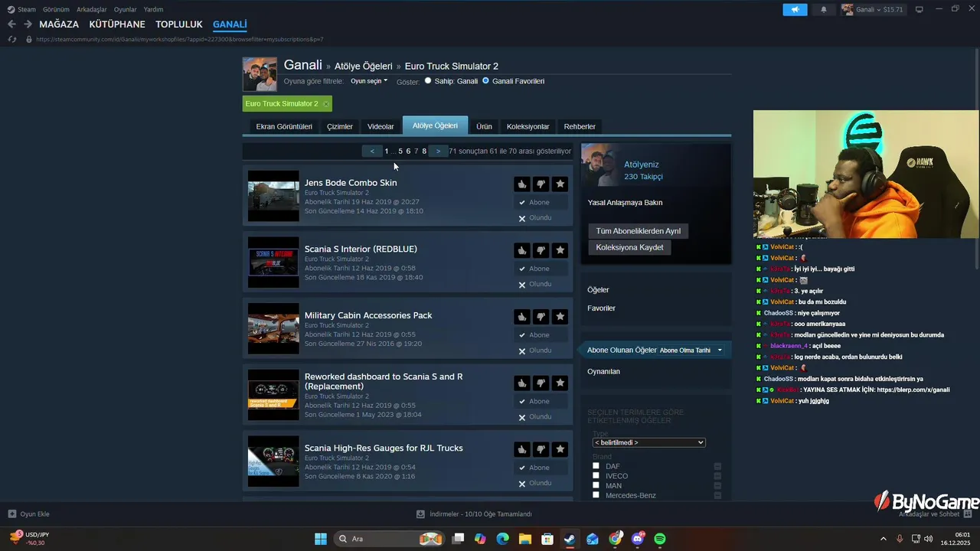The height and width of the screenshot is (551, 980).
Task: Open Spotify from the taskbar
Action: point(660,539)
